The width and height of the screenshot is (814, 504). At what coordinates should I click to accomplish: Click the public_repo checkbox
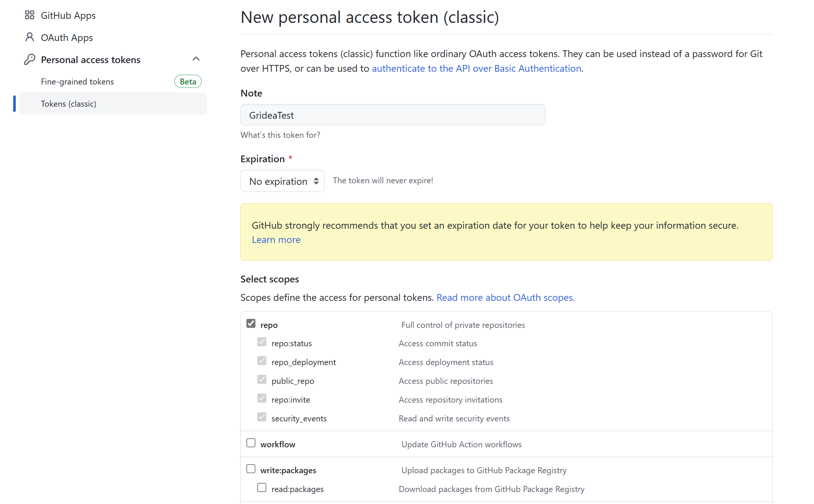[x=262, y=380]
